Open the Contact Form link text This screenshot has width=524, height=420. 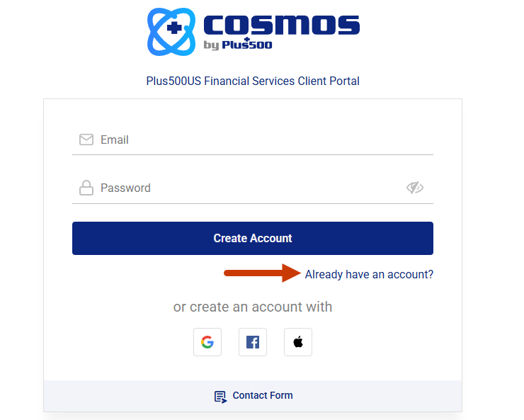263,395
